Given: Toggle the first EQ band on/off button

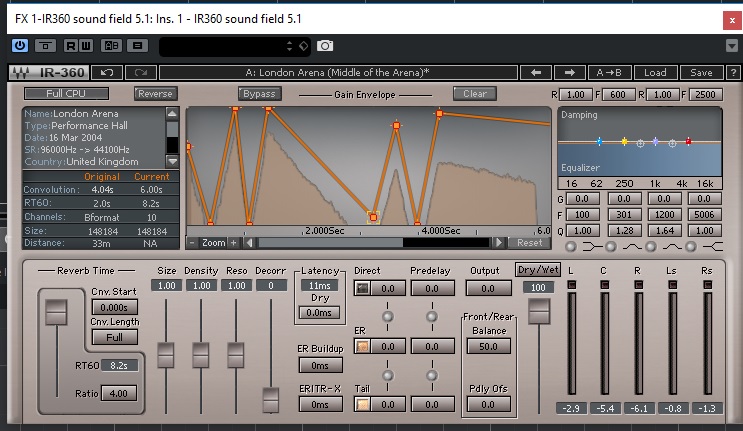Looking at the screenshot, I should pyautogui.click(x=571, y=247).
